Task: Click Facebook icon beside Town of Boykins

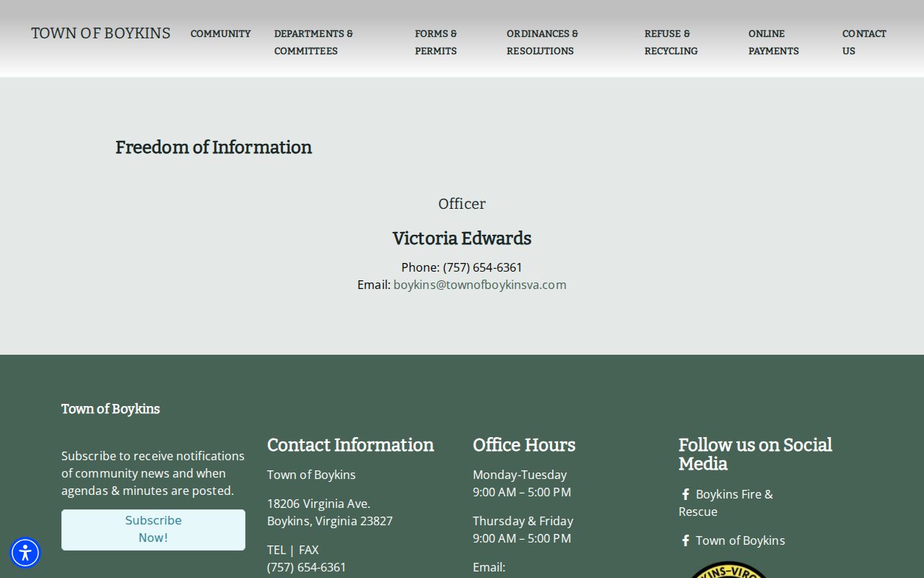Action: (686, 540)
